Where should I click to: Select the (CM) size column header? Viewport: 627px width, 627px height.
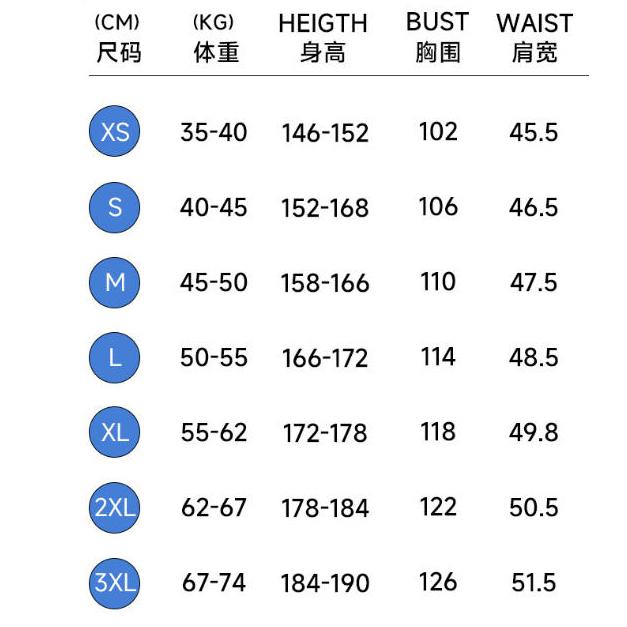(117, 22)
